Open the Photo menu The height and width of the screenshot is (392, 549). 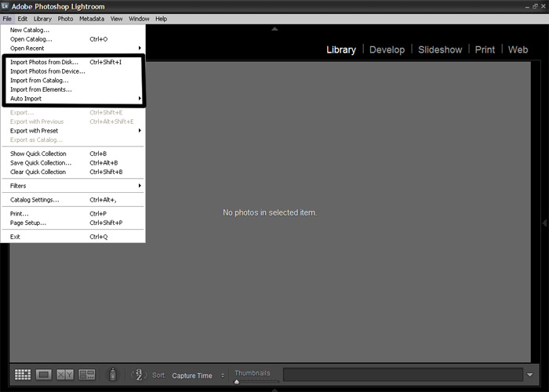point(65,19)
